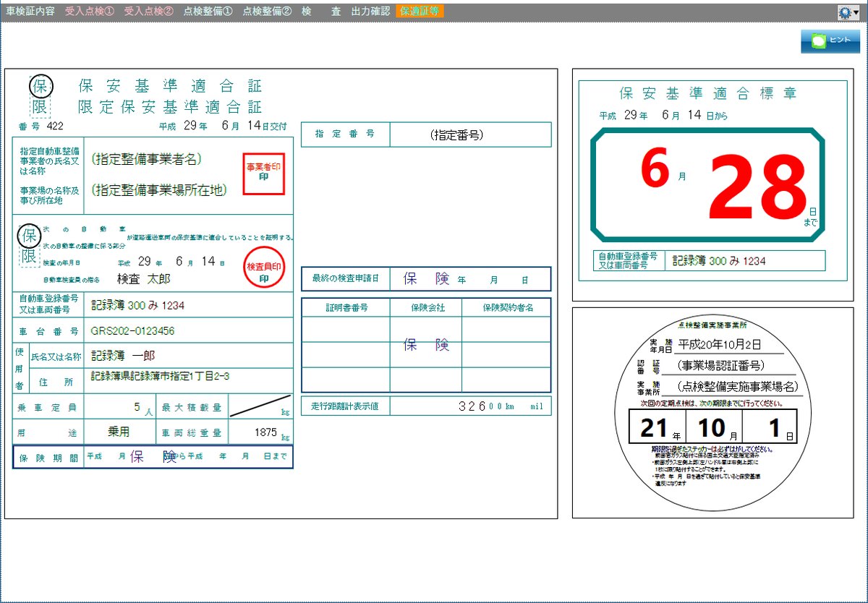Click the 保安基準適合標章 title
This screenshot has width=868, height=603.
708,93
